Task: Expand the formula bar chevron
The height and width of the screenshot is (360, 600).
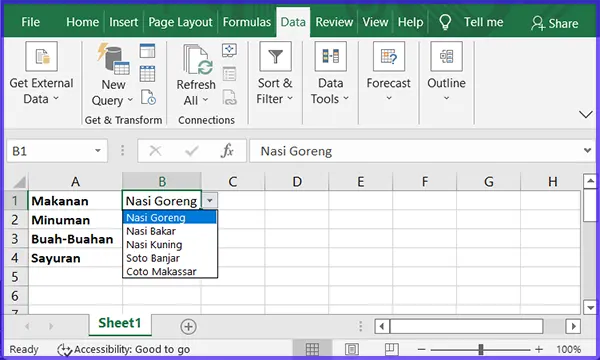Action: click(587, 150)
